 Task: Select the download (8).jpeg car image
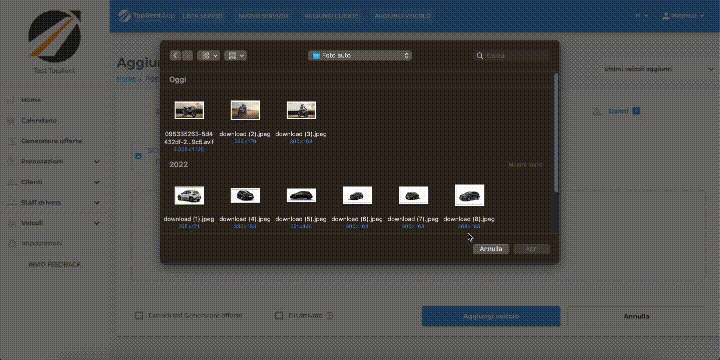coord(469,195)
